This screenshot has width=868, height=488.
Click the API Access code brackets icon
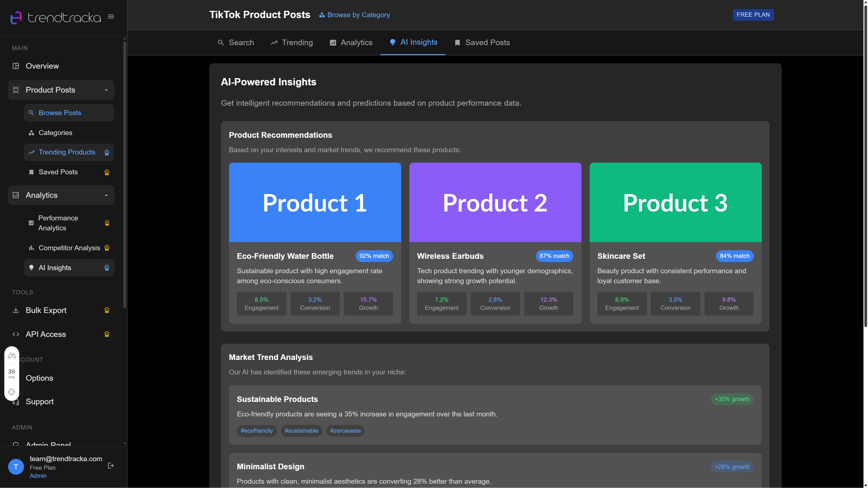click(16, 334)
